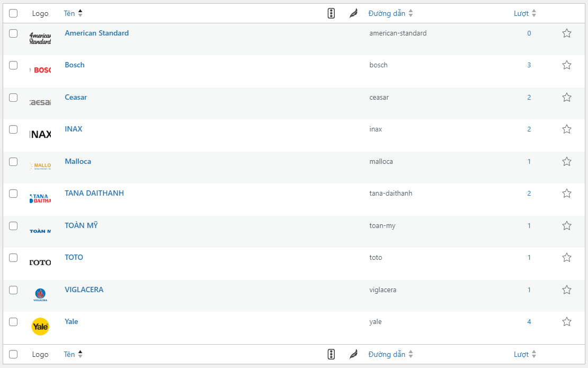
Task: Click the VIGLACERA star icon
Action: tap(567, 290)
